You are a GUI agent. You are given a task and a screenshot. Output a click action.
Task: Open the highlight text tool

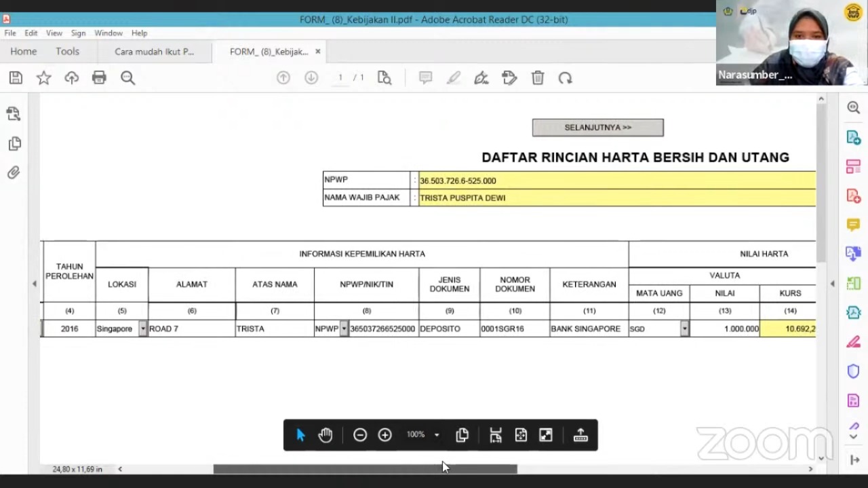click(454, 78)
